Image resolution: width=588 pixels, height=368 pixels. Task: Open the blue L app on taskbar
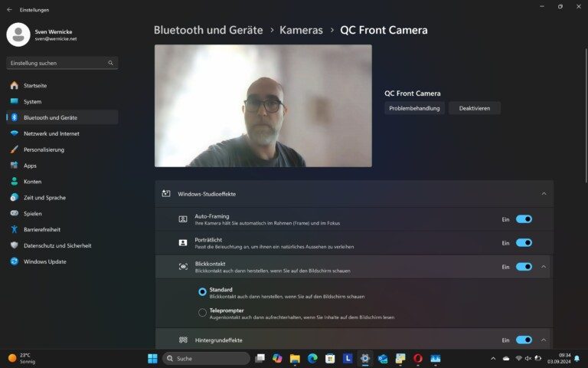click(348, 359)
